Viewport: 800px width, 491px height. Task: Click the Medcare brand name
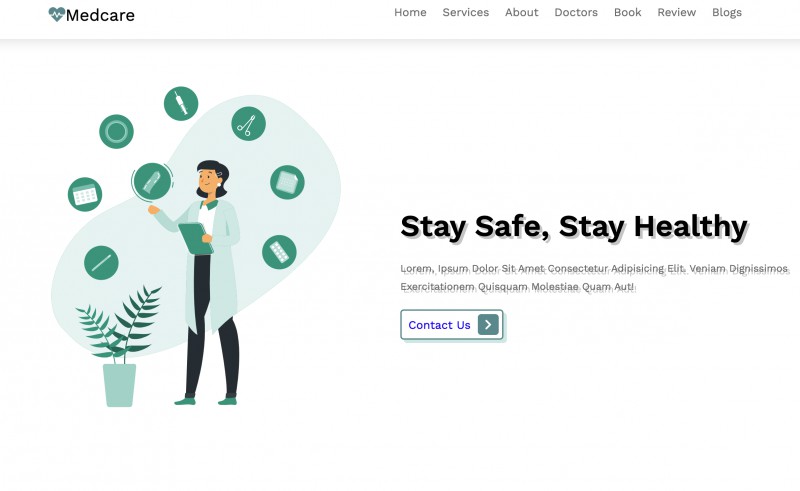point(101,15)
